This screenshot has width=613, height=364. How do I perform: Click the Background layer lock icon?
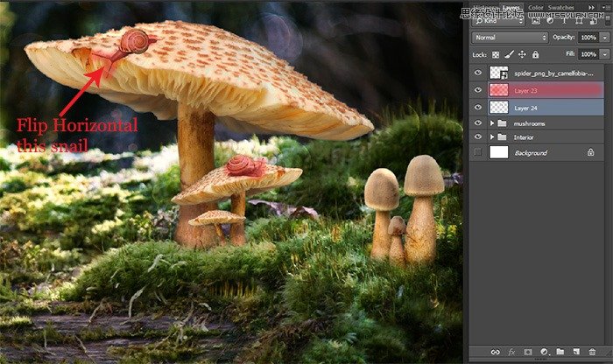pyautogui.click(x=590, y=153)
